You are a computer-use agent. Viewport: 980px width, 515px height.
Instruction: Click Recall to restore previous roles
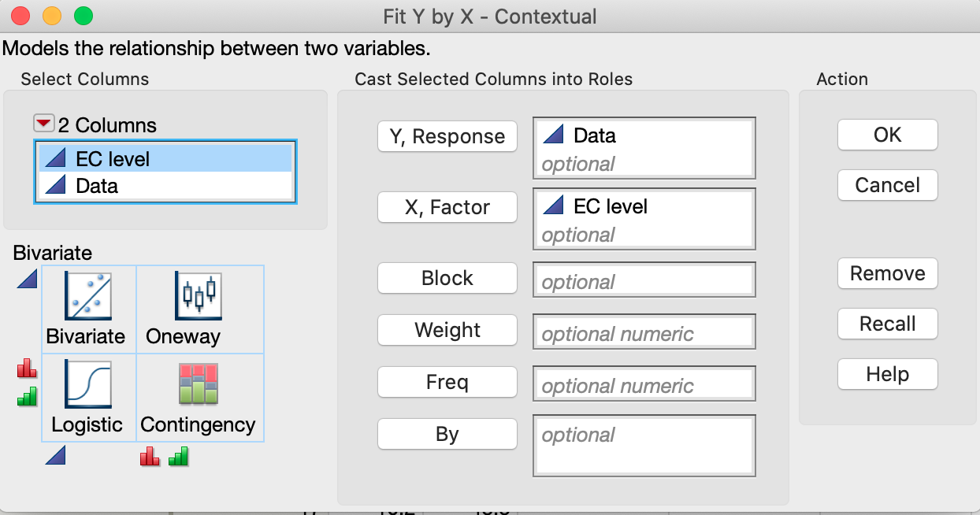(x=887, y=324)
